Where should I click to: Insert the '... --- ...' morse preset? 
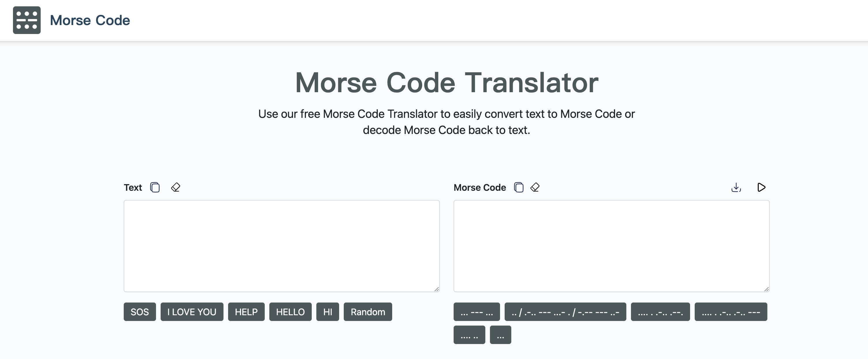(x=476, y=312)
